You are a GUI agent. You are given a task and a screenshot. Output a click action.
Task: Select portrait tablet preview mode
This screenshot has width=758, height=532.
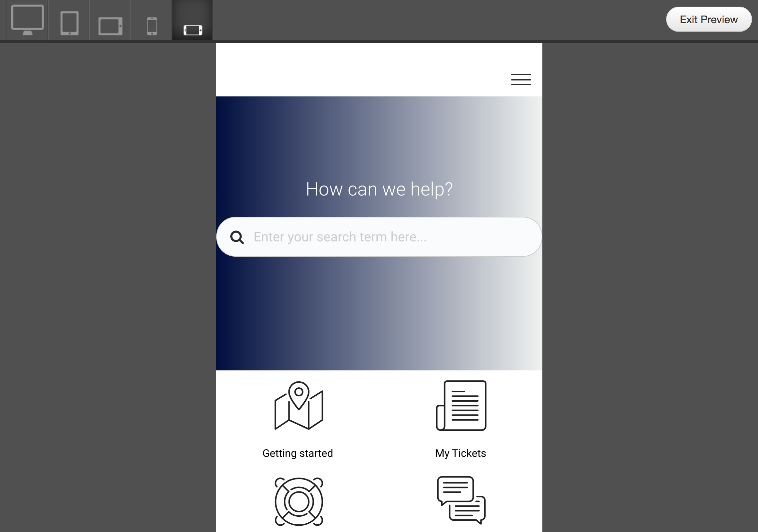69,23
